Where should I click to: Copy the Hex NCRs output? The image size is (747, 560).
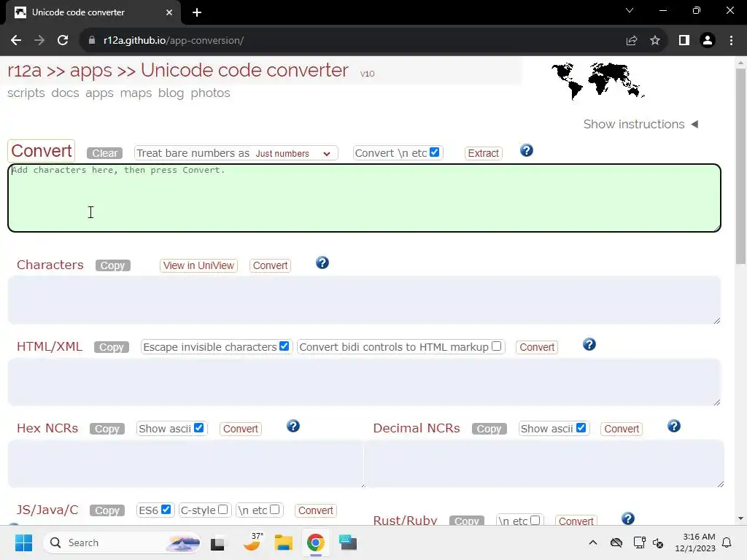(x=107, y=429)
